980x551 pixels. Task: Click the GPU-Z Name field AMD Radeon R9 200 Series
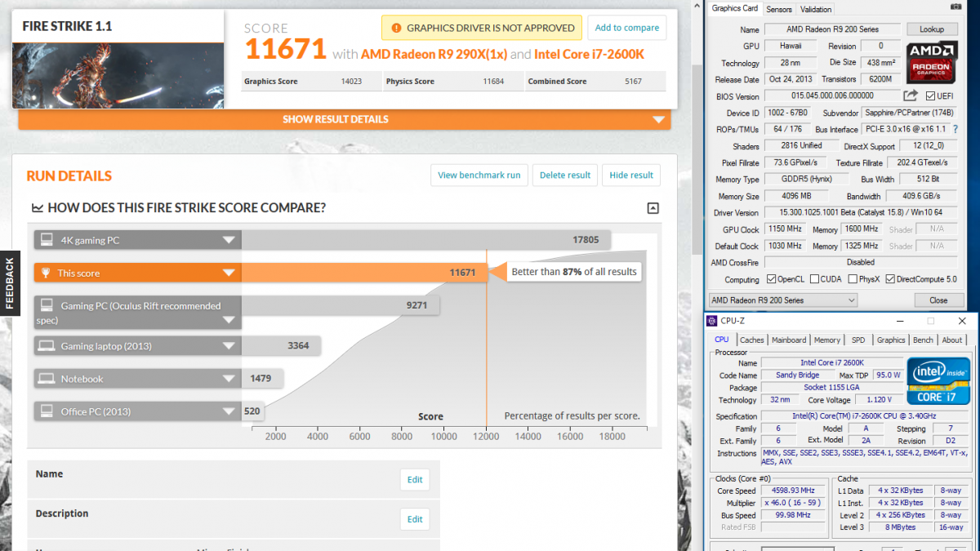click(x=832, y=29)
